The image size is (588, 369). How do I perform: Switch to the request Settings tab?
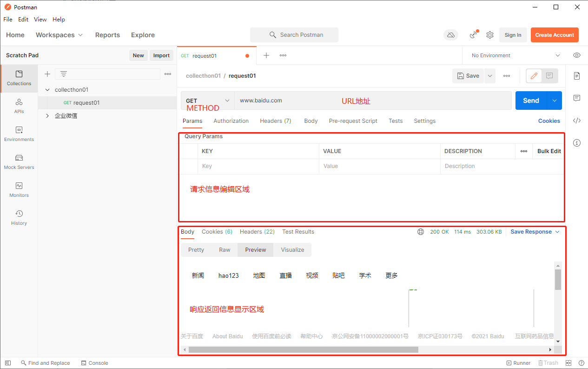coord(425,121)
